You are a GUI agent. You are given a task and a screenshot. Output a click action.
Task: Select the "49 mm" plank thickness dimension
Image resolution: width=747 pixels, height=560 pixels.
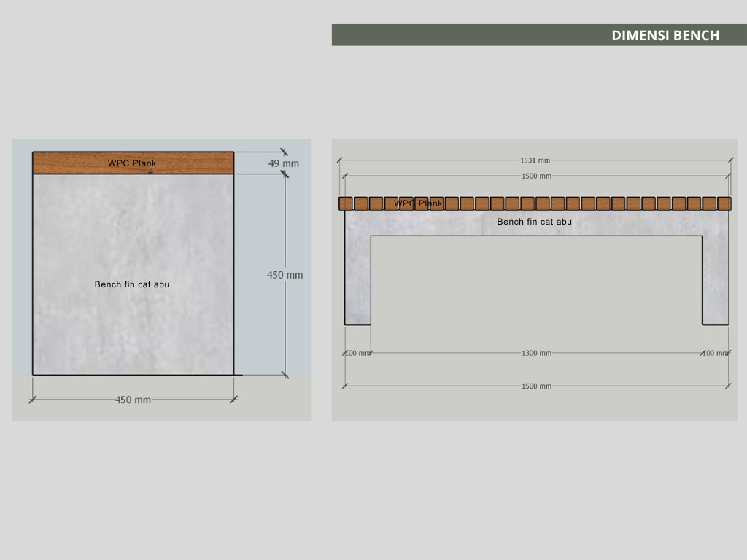(x=283, y=163)
